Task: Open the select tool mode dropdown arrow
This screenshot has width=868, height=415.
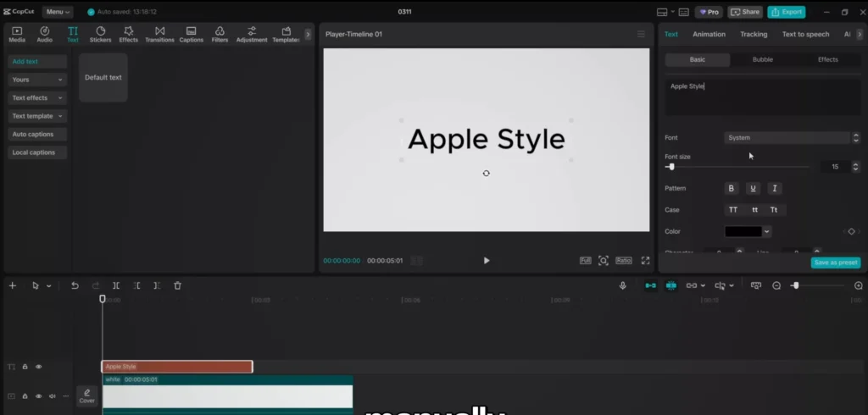Action: tap(48, 286)
